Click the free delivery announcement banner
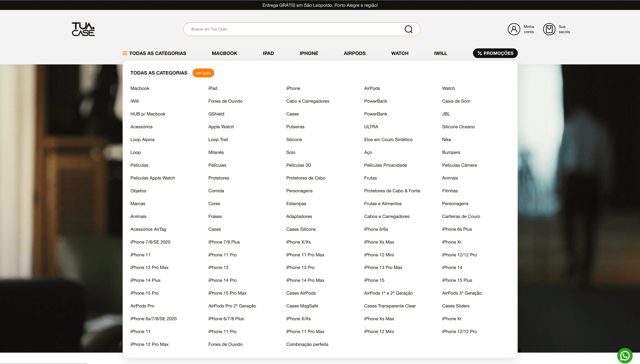This screenshot has width=640, height=364. [x=320, y=5]
